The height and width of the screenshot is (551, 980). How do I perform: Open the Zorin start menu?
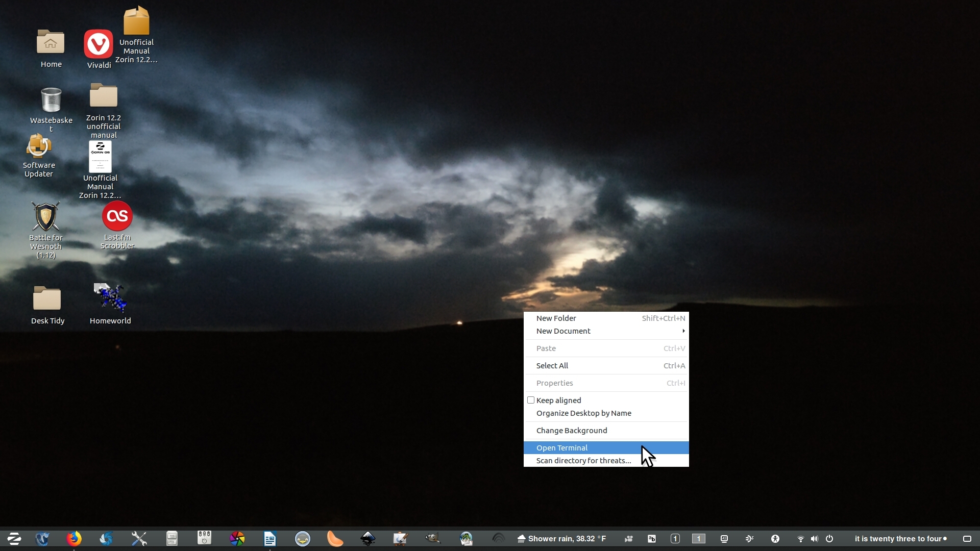tap(14, 539)
